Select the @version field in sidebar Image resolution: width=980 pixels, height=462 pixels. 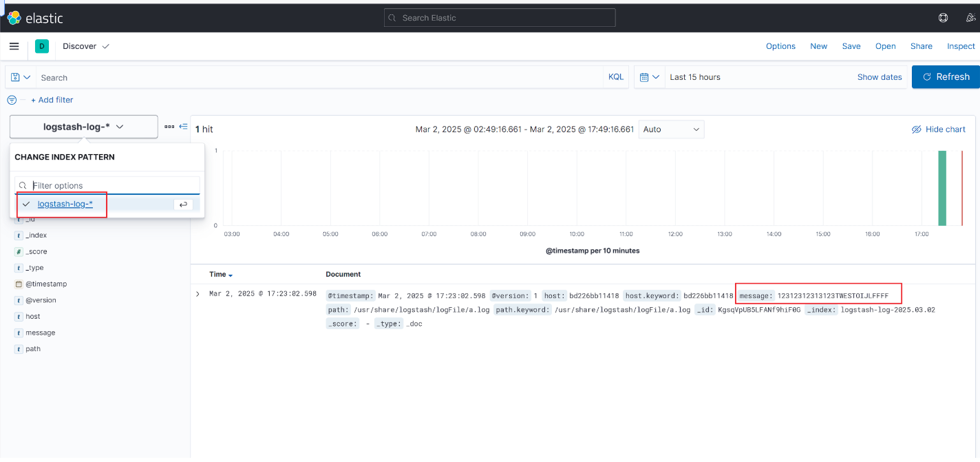coord(41,301)
